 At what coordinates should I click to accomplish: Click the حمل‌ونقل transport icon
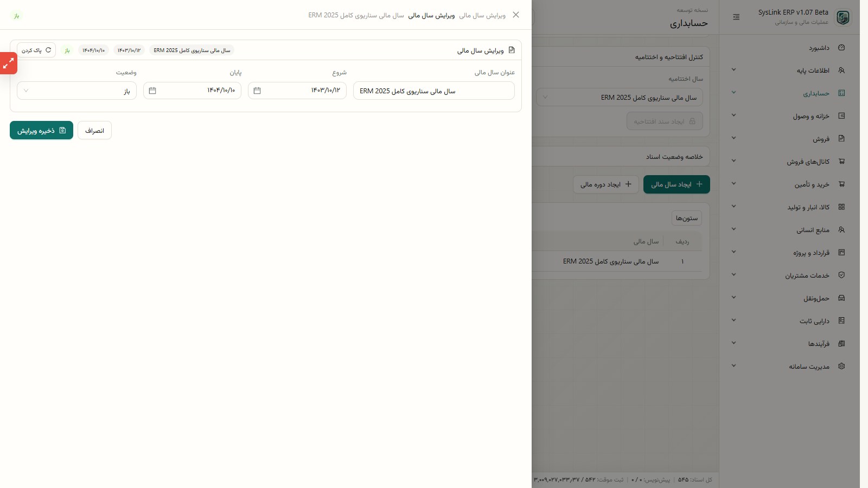tap(841, 298)
